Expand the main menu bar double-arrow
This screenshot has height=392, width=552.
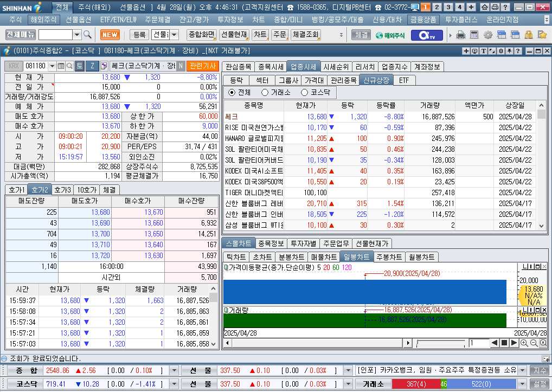[547, 20]
